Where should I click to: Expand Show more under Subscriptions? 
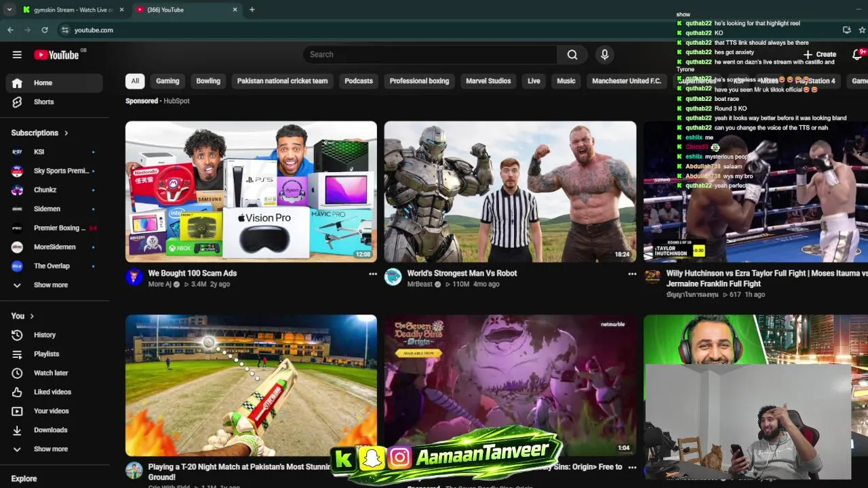click(x=54, y=285)
